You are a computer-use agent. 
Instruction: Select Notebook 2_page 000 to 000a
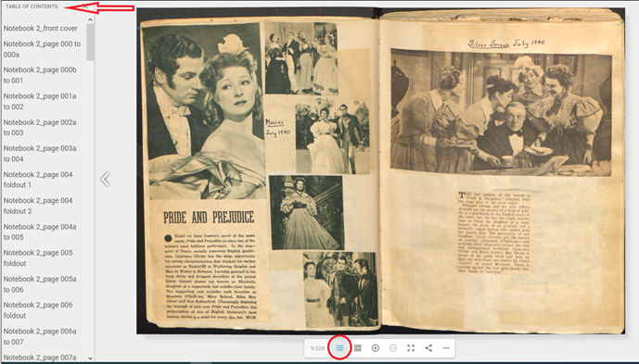(x=42, y=49)
